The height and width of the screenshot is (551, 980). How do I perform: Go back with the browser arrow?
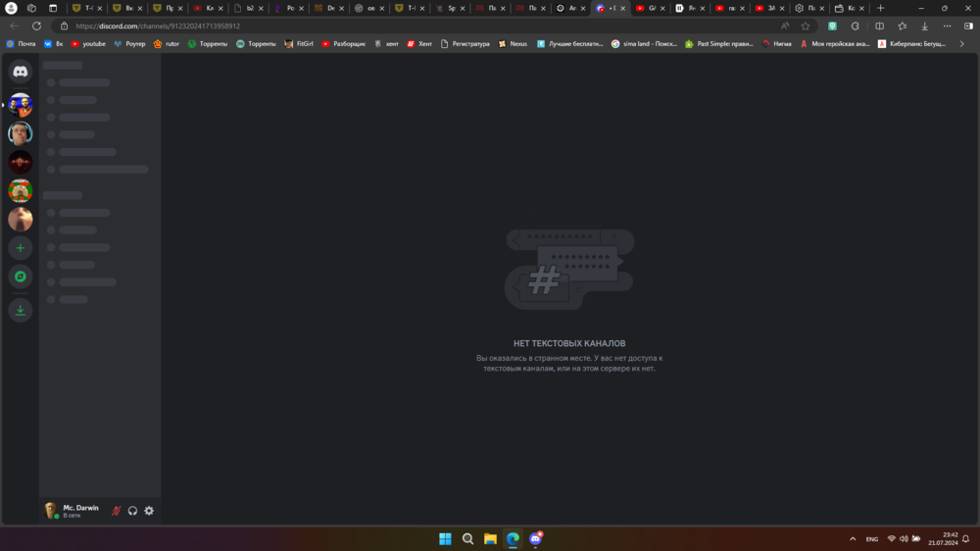15,26
